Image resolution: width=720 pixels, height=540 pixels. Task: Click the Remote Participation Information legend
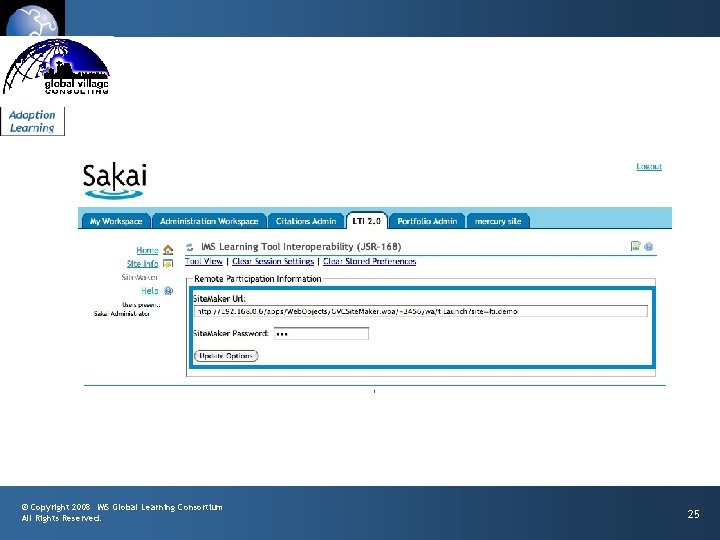coord(257,279)
